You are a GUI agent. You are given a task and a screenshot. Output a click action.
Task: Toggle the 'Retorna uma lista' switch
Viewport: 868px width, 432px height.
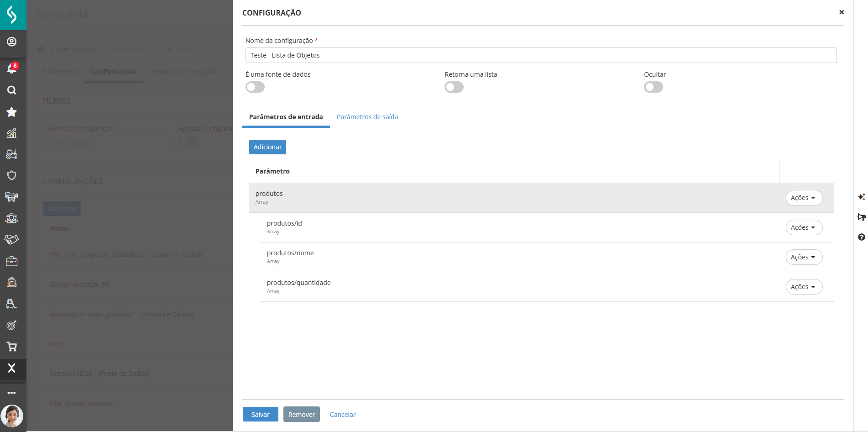(x=454, y=87)
